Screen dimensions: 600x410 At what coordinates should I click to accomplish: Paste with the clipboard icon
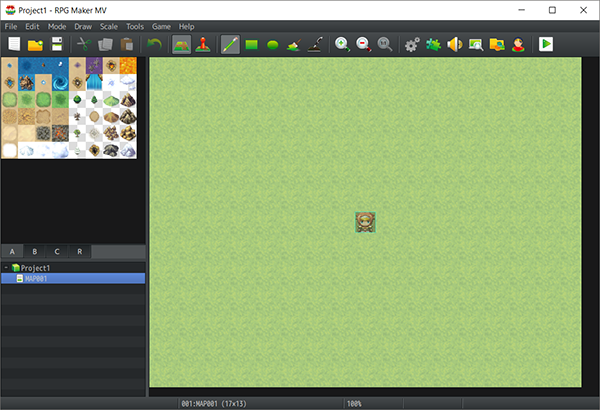[127, 44]
